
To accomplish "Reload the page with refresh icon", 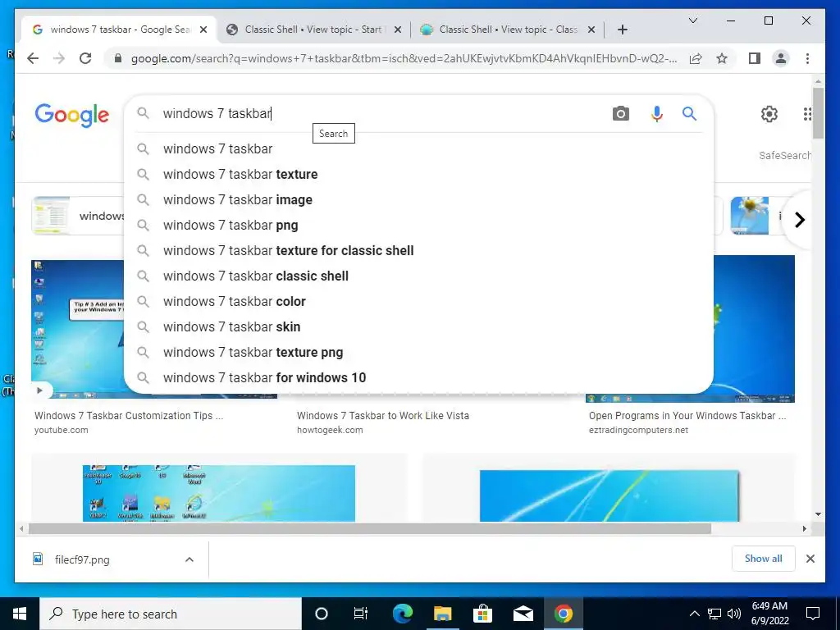I will coord(85,58).
